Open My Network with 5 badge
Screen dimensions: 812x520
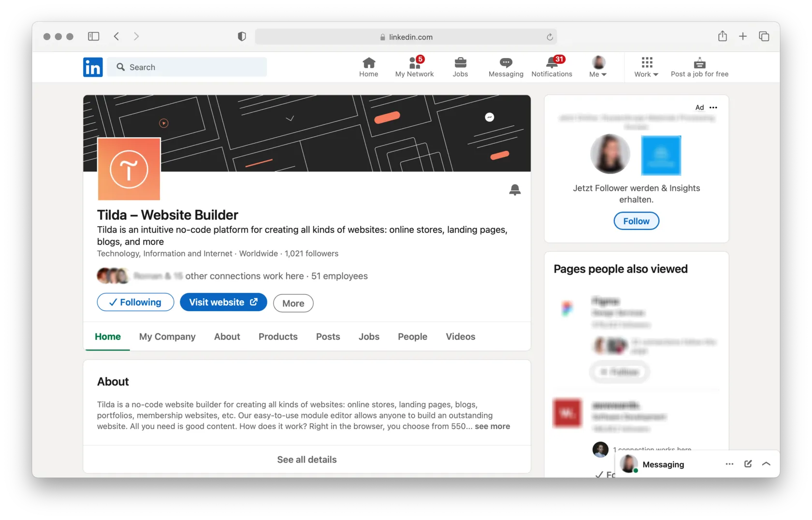pyautogui.click(x=414, y=67)
